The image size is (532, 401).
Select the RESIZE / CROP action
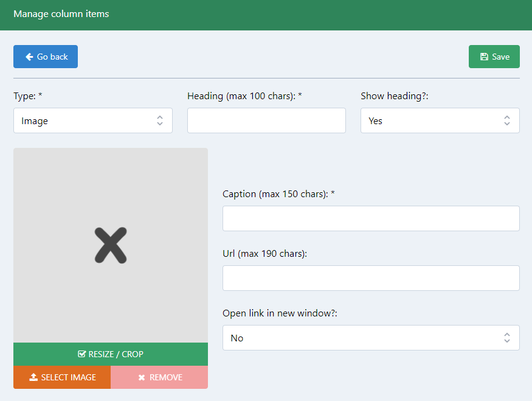click(x=110, y=354)
